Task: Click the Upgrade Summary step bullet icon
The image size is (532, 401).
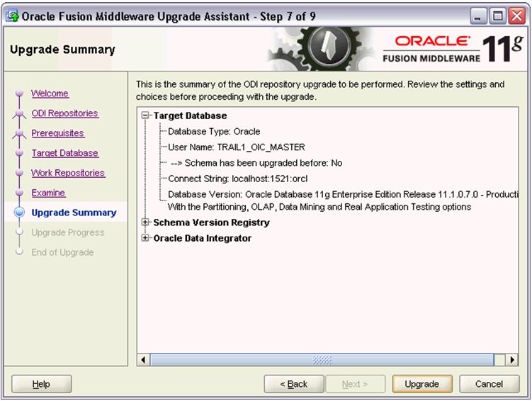Action: pos(19,213)
